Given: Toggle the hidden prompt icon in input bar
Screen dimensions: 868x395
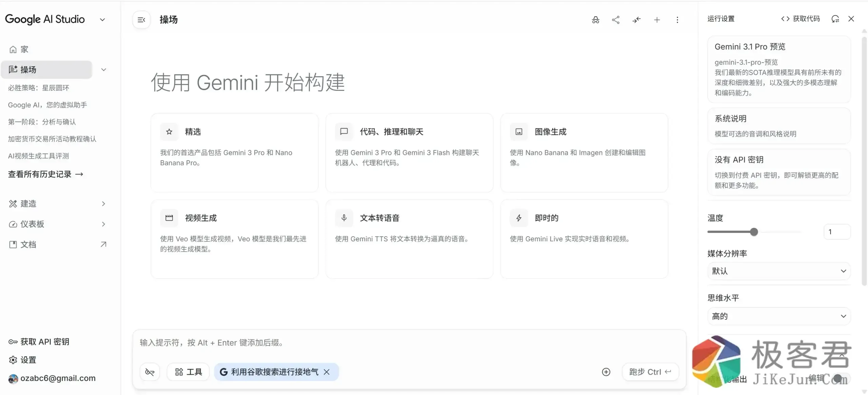Looking at the screenshot, I should 150,372.
